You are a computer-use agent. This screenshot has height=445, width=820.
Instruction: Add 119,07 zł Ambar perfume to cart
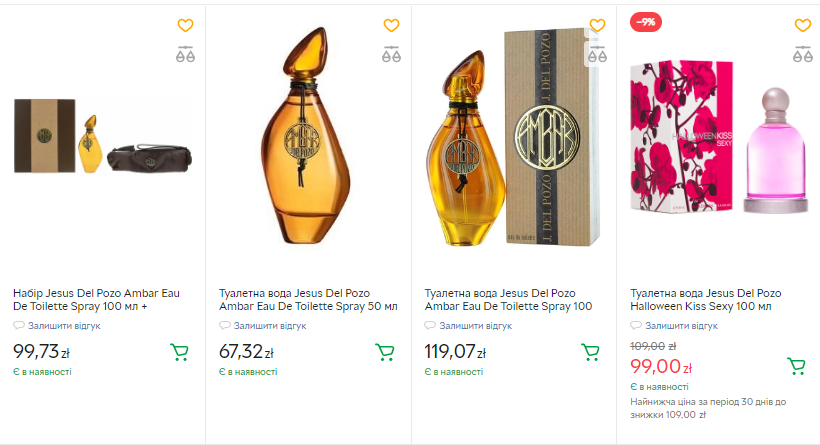591,352
